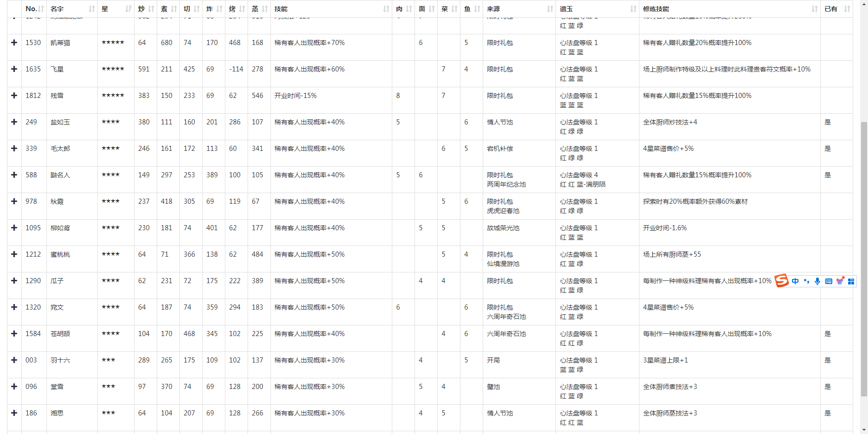Sort by 已有 column

click(x=836, y=9)
